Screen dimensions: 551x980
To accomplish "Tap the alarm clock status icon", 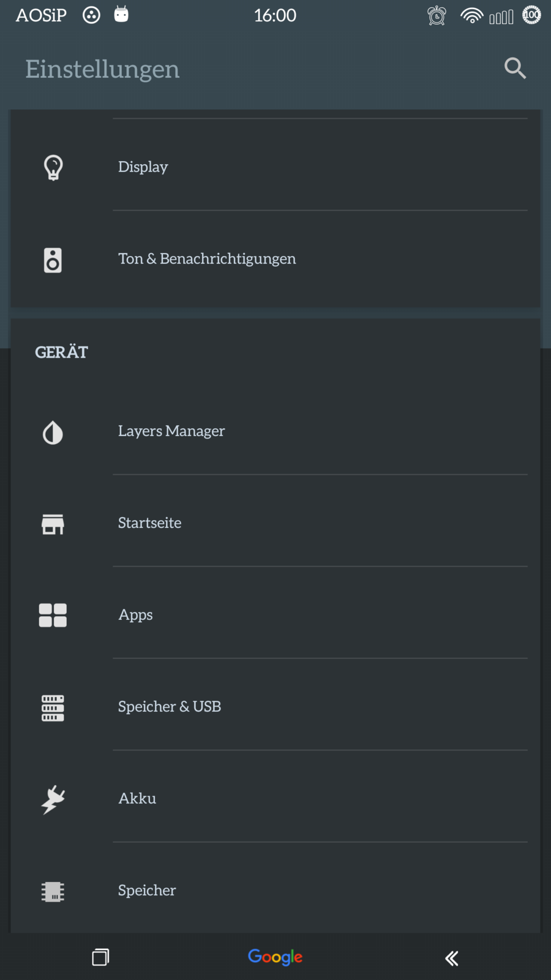I will [437, 16].
